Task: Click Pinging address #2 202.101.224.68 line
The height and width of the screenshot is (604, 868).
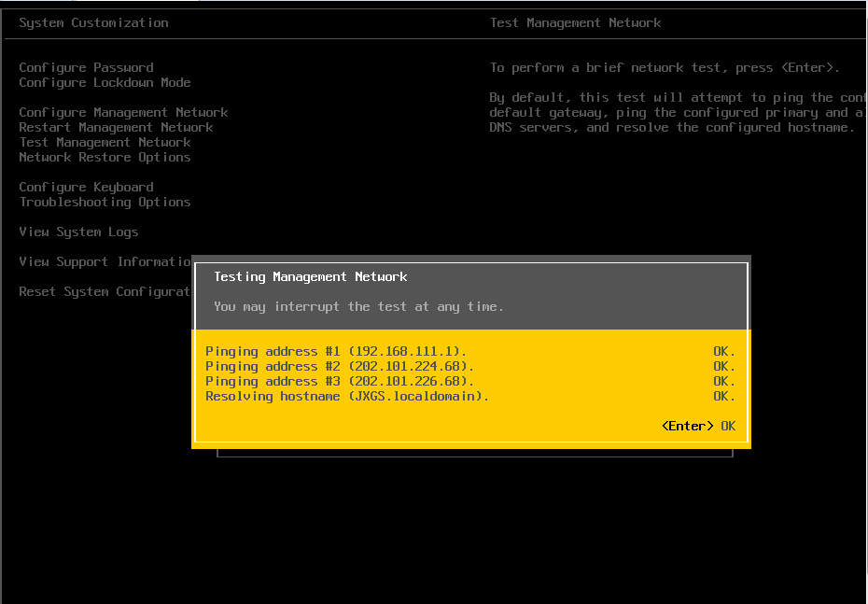Action: 340,366
